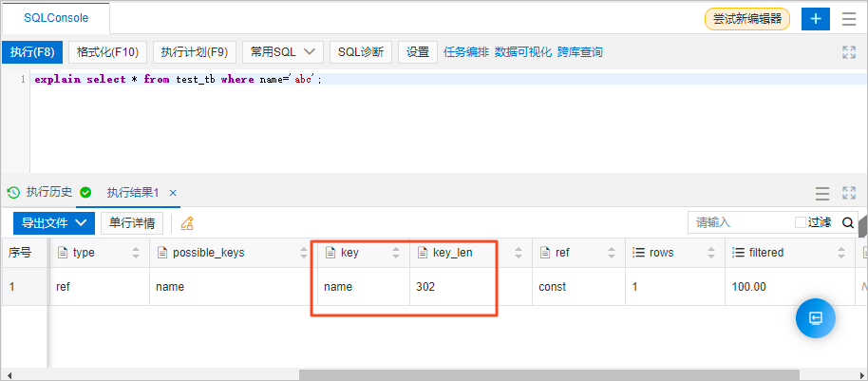The image size is (868, 381).
Task: Click the left scroll arrow of horizontal scrollbar
Action: tap(9, 375)
